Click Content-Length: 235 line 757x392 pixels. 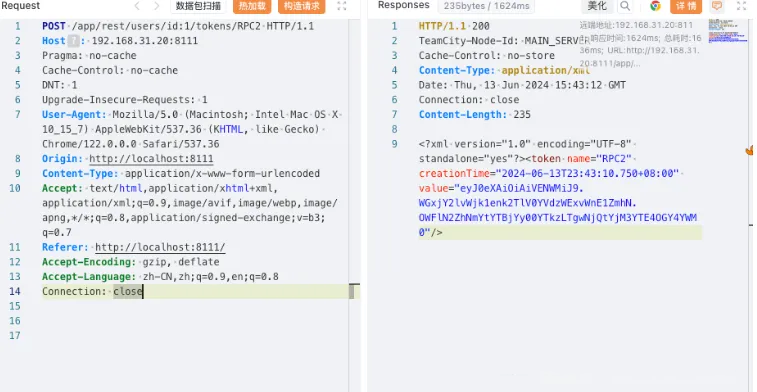(x=475, y=114)
